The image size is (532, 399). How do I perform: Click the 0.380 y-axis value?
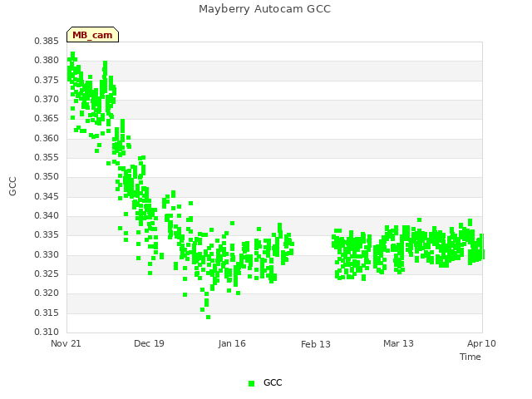click(47, 61)
